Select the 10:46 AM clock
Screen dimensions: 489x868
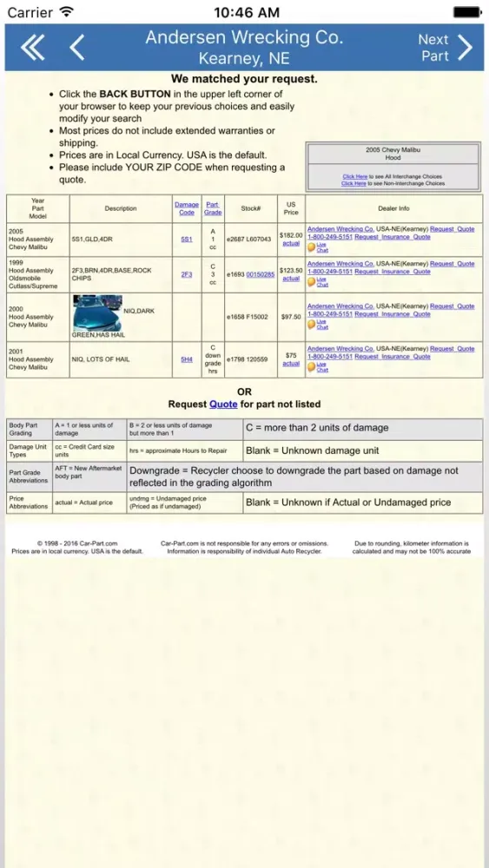(247, 12)
